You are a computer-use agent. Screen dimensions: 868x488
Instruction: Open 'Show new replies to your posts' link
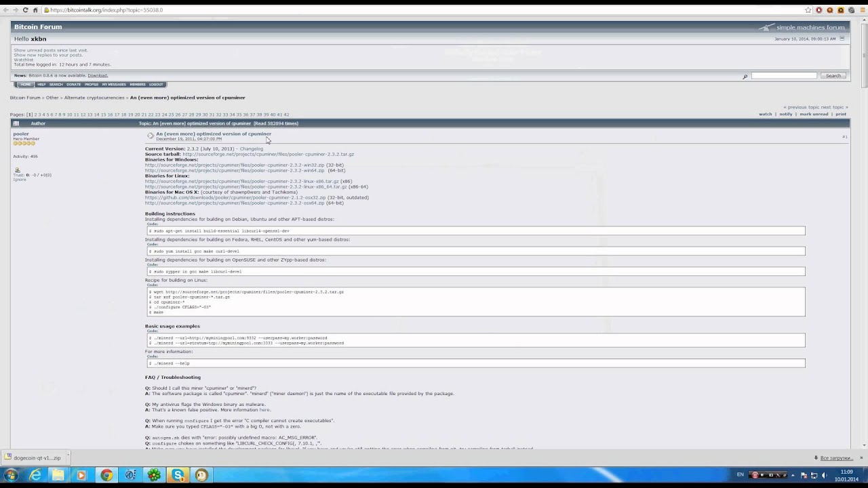[x=48, y=55]
